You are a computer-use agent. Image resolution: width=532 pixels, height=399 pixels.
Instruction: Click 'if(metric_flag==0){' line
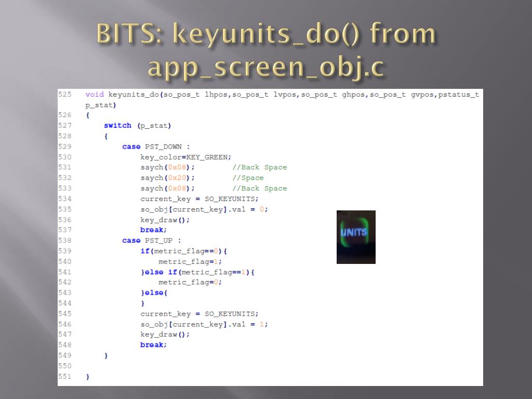[183, 251]
